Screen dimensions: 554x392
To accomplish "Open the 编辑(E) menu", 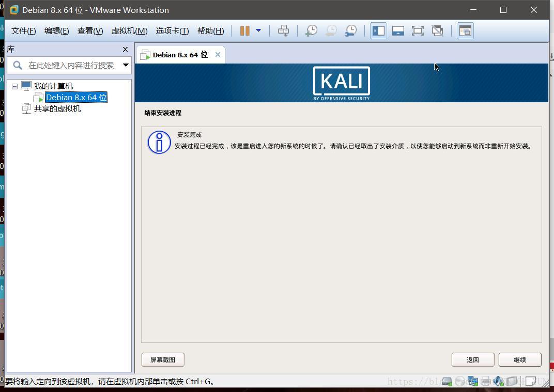I will point(56,31).
